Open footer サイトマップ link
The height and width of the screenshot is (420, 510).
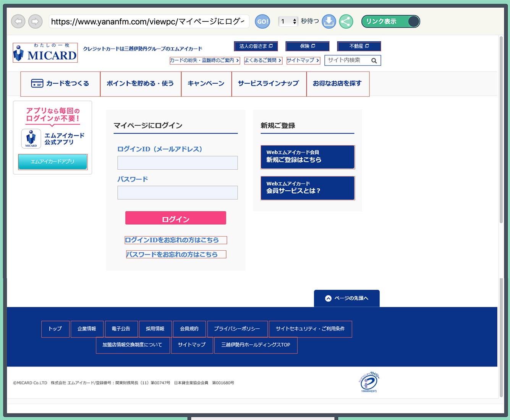tap(192, 345)
